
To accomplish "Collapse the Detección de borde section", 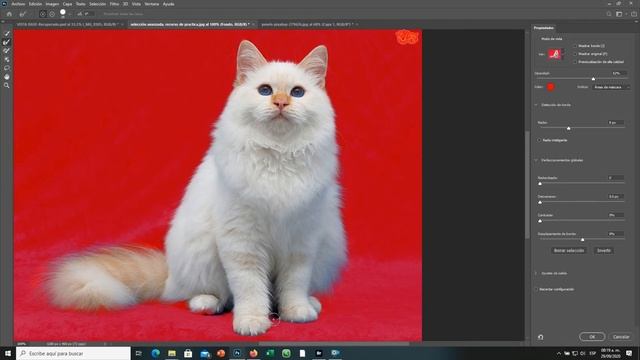I will click(x=536, y=105).
